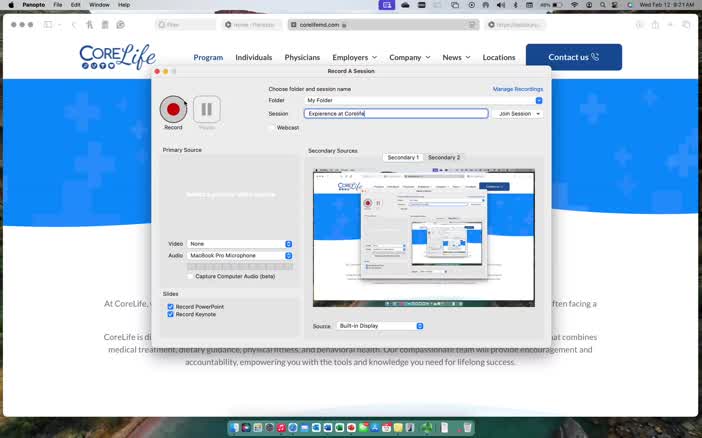This screenshot has width=702, height=438.
Task: Open Finder from the Dock
Action: [x=234, y=428]
